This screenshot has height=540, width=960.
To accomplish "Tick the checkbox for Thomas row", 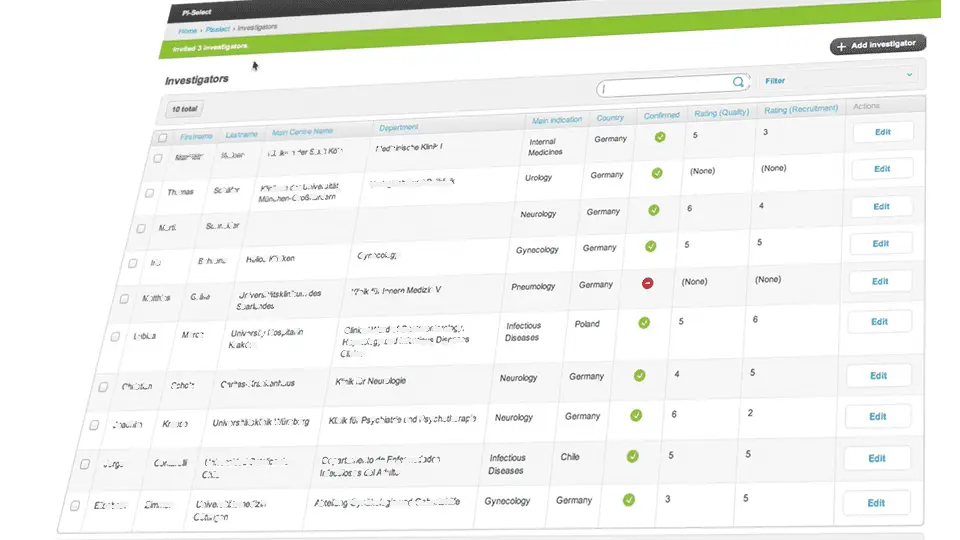I will (x=149, y=193).
